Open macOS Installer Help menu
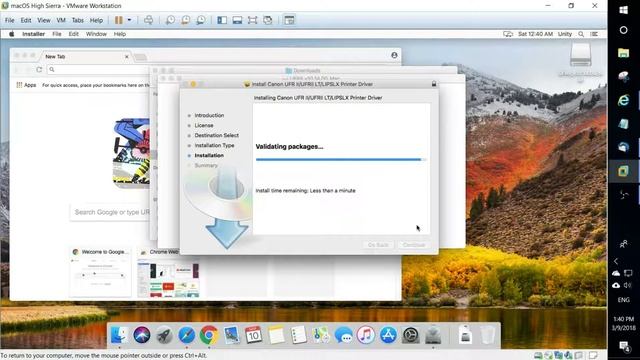Image resolution: width=640 pixels, height=360 pixels. [x=120, y=34]
